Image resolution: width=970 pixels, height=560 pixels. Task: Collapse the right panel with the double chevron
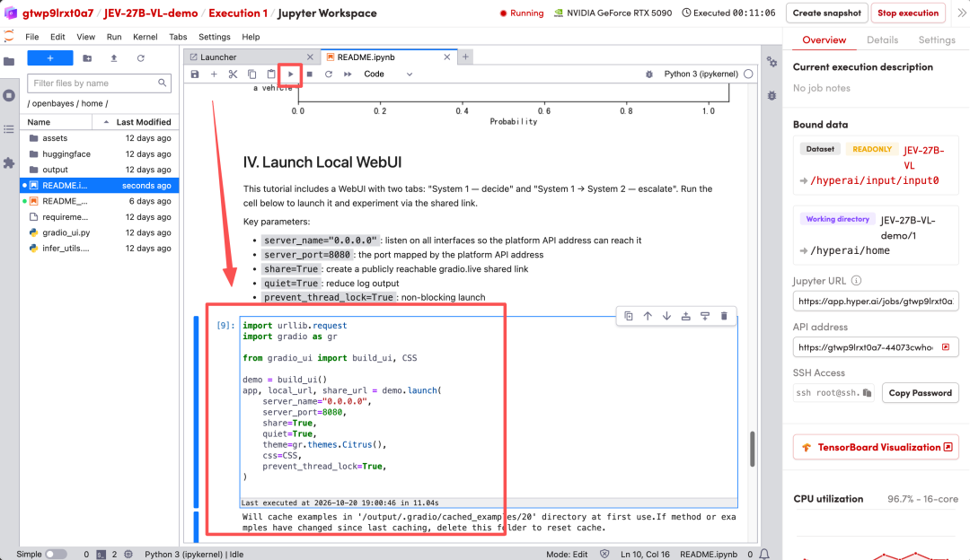pyautogui.click(x=961, y=13)
